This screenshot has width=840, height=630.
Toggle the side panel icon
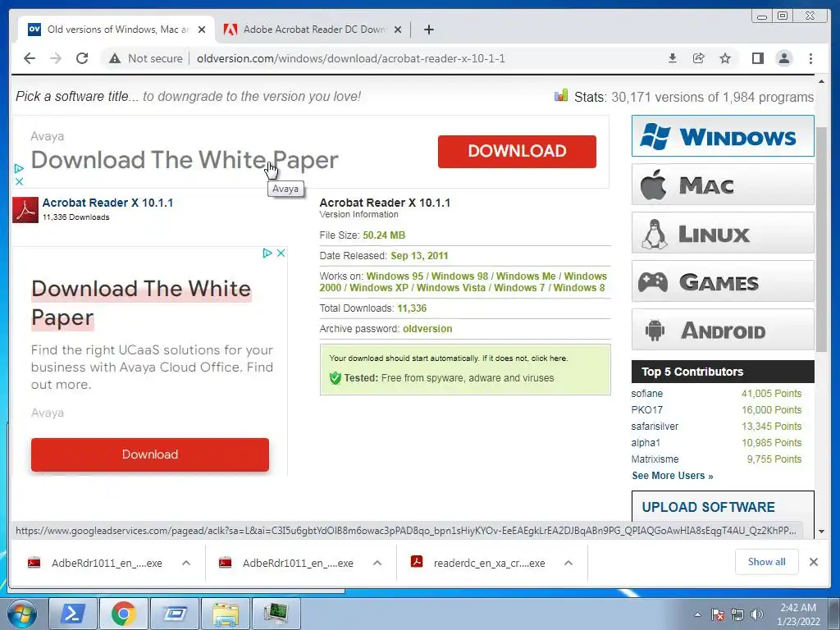(757, 58)
